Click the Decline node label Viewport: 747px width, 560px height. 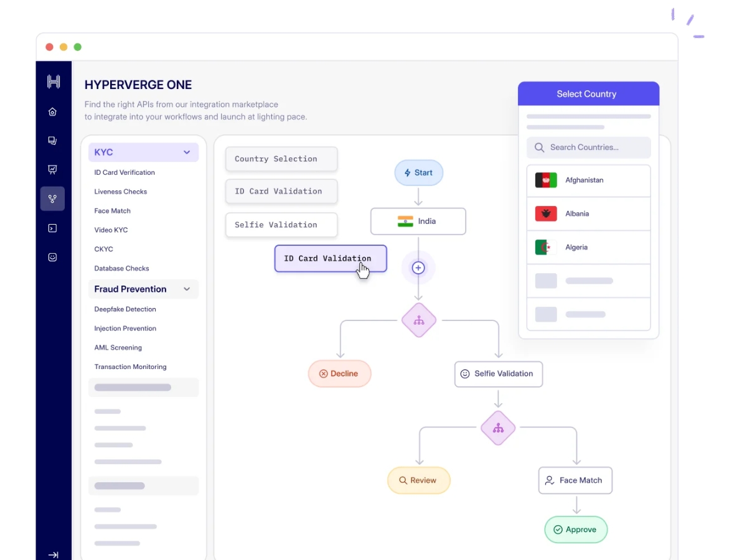pos(344,374)
